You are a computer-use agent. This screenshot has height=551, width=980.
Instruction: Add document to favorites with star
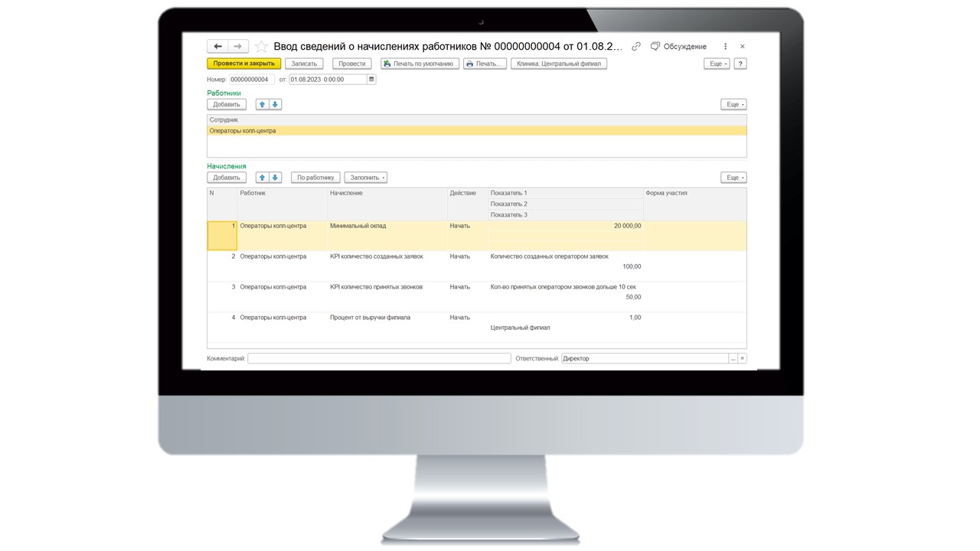point(261,47)
